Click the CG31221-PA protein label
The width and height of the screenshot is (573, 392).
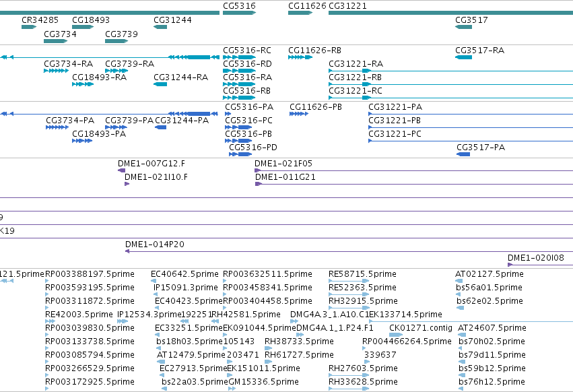[395, 107]
